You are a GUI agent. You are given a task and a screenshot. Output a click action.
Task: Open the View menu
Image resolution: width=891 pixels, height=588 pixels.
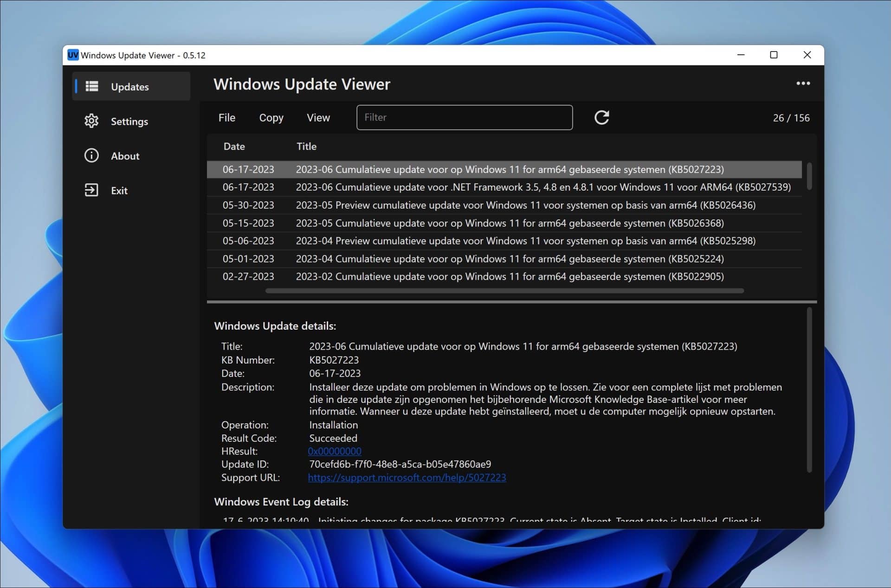[x=318, y=118]
